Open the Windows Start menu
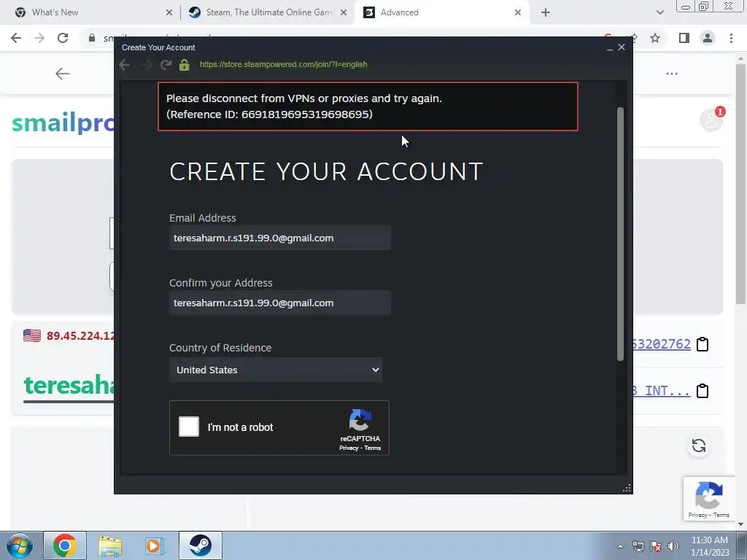 point(20,545)
